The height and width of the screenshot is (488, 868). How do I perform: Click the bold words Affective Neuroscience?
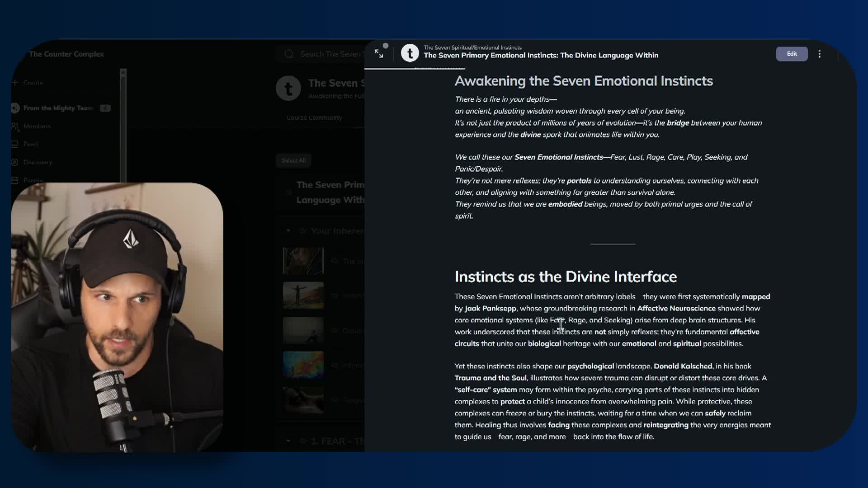676,309
